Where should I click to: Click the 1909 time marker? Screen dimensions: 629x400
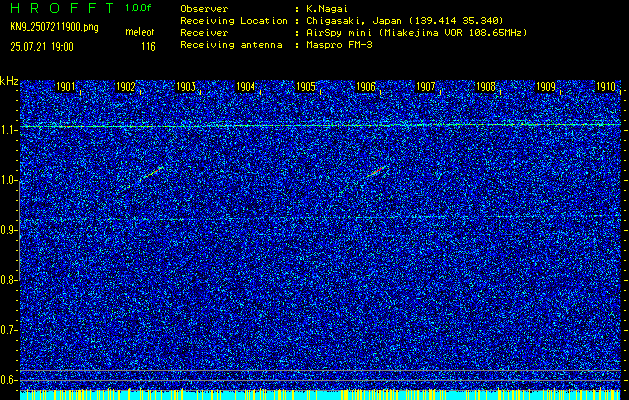546,87
